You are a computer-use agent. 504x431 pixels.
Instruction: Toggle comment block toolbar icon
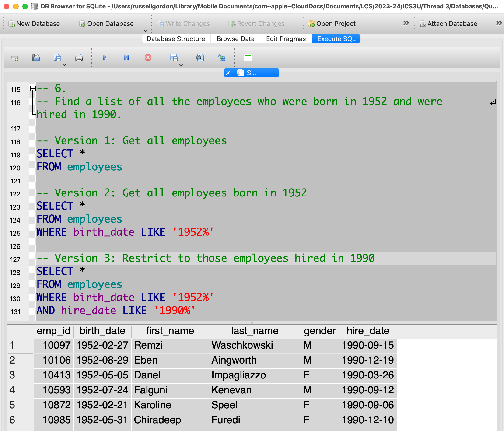(x=248, y=58)
